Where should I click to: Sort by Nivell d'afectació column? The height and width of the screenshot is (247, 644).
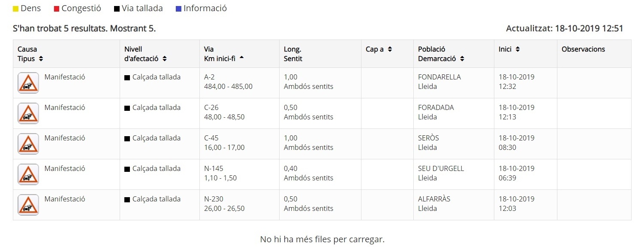[x=165, y=59]
